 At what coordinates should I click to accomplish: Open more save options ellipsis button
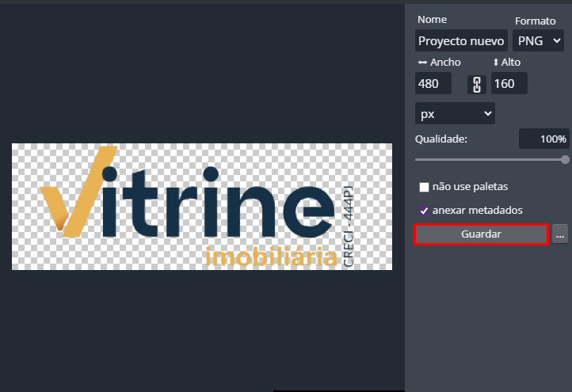point(560,234)
